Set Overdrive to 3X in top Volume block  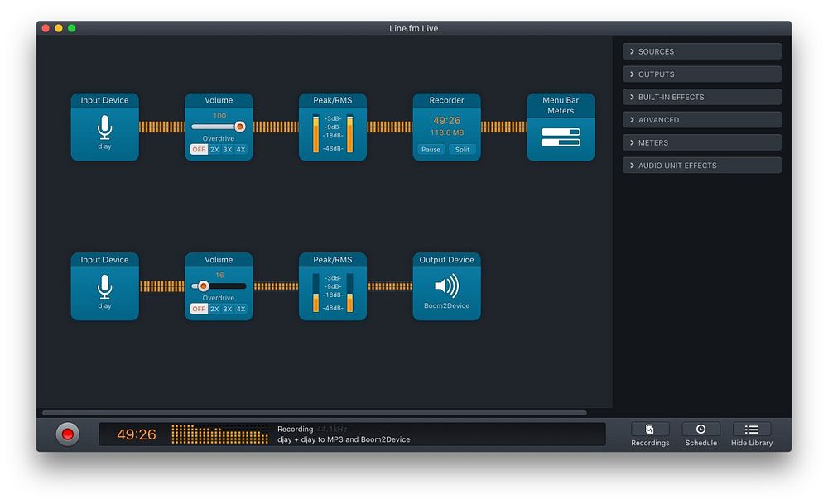(x=228, y=149)
